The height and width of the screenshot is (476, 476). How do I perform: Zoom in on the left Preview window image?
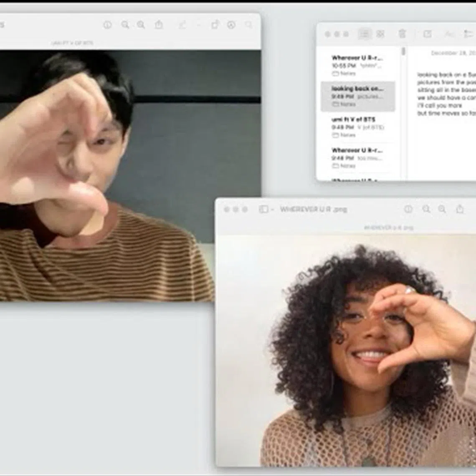coord(141,25)
